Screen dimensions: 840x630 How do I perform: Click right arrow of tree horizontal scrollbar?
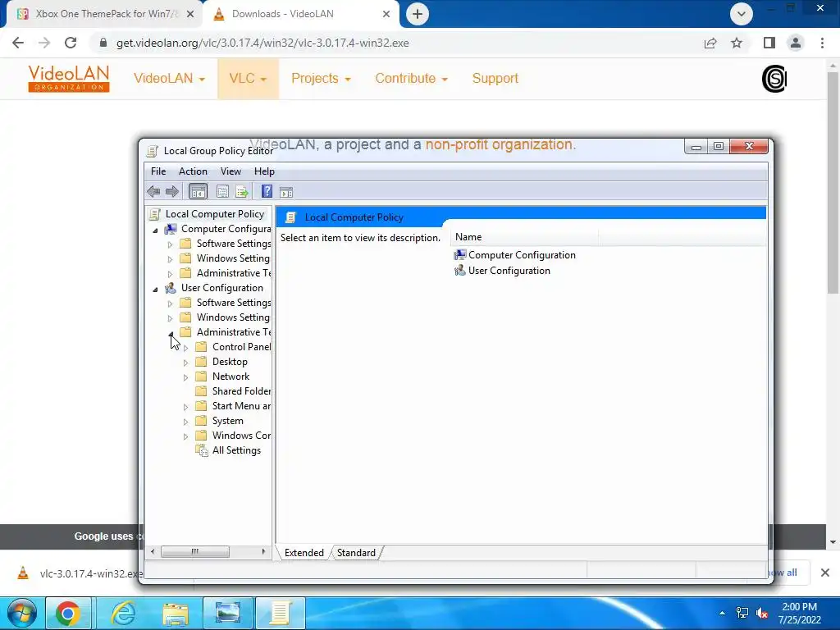[x=263, y=551]
